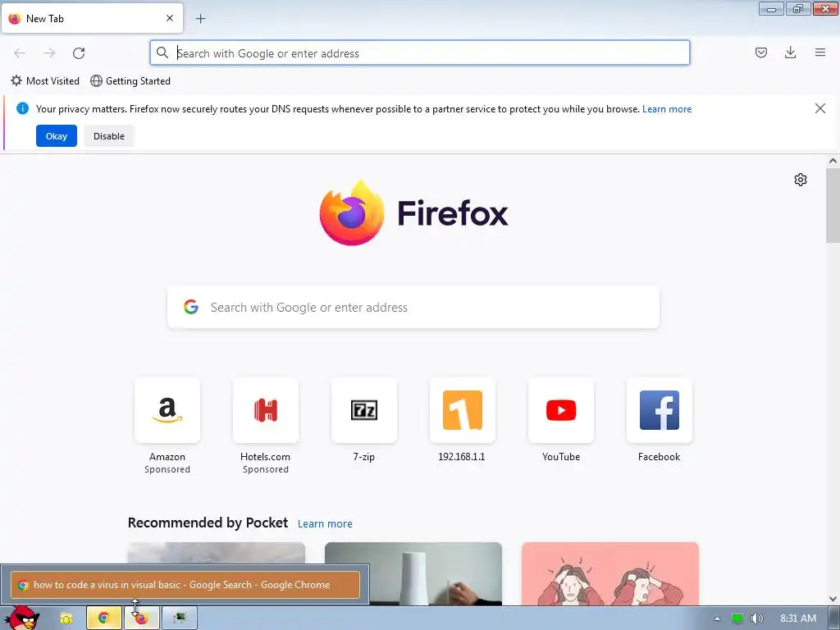Open first Pocket story thumbnail
This screenshot has width=840, height=630.
[217, 553]
